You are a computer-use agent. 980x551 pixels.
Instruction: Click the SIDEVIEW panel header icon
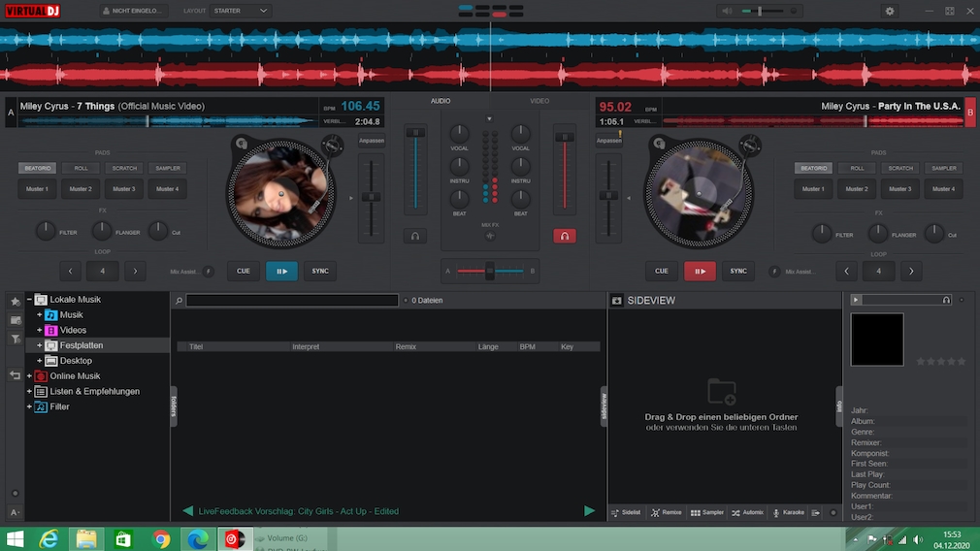coord(617,301)
